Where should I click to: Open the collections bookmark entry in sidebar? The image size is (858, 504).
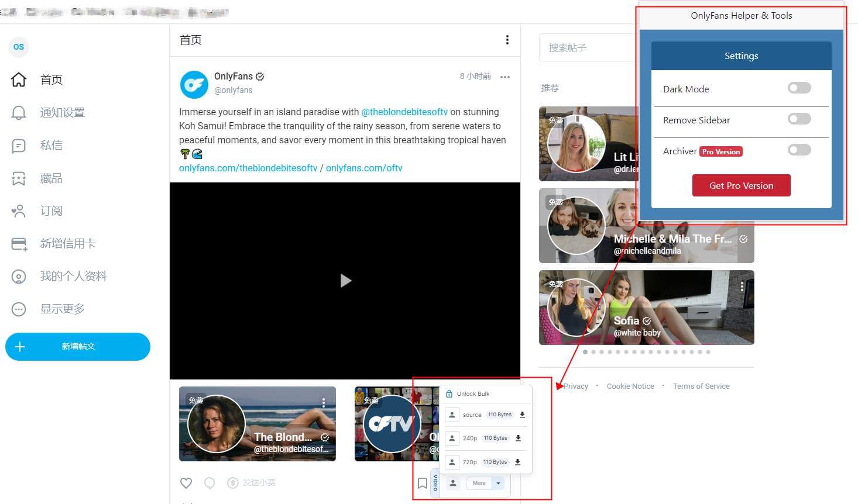37,178
